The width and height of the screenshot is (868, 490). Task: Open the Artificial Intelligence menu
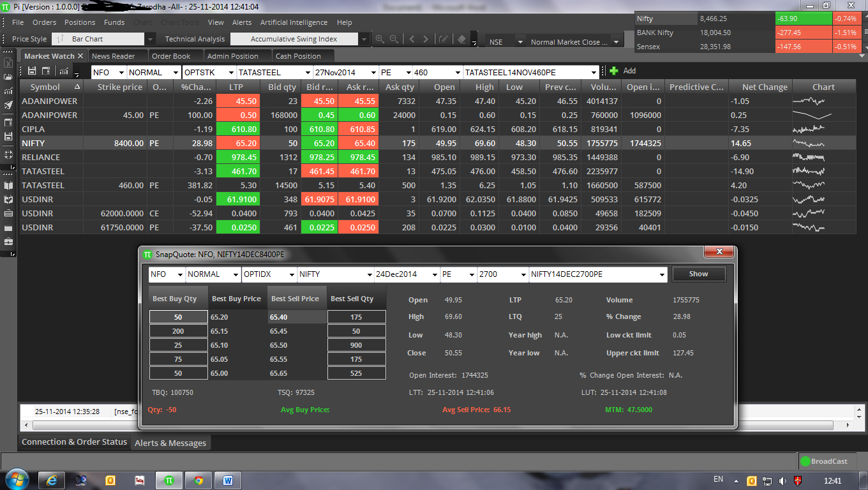coord(294,22)
